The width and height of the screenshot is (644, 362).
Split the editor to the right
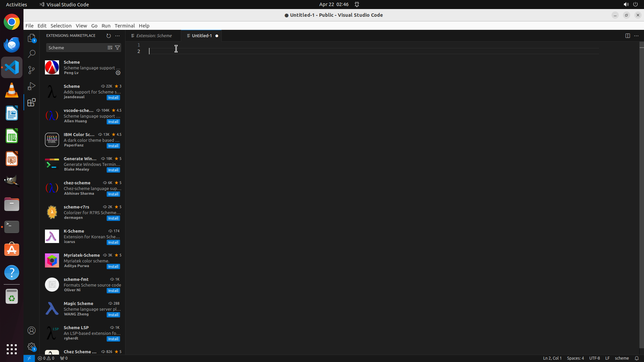[x=627, y=36]
